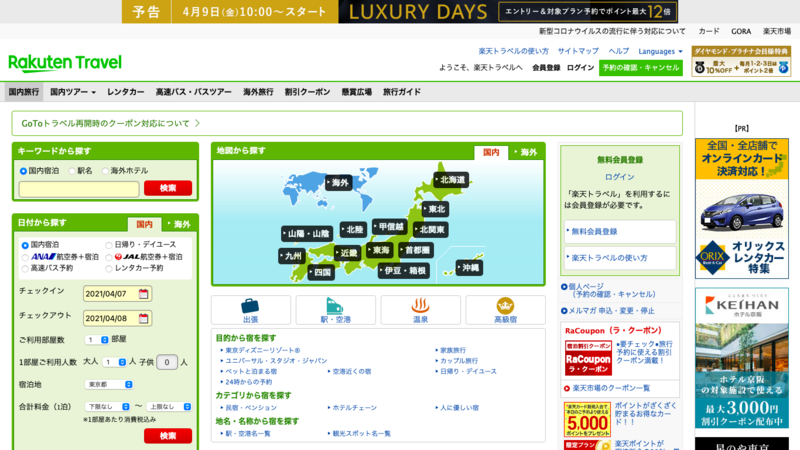This screenshot has height=450, width=800.
Task: Click the 温泉 hot spring icon
Action: [420, 306]
